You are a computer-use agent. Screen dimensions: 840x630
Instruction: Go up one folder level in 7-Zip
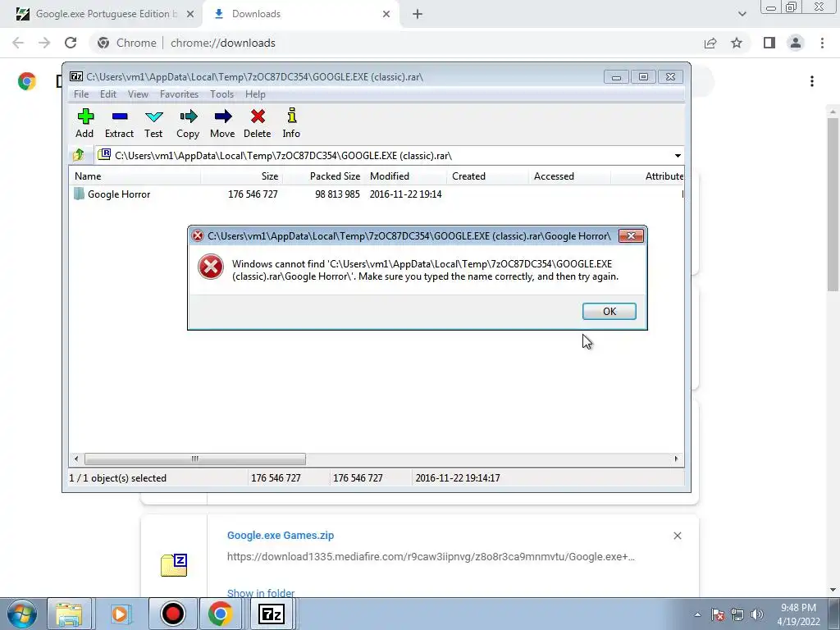pos(79,155)
